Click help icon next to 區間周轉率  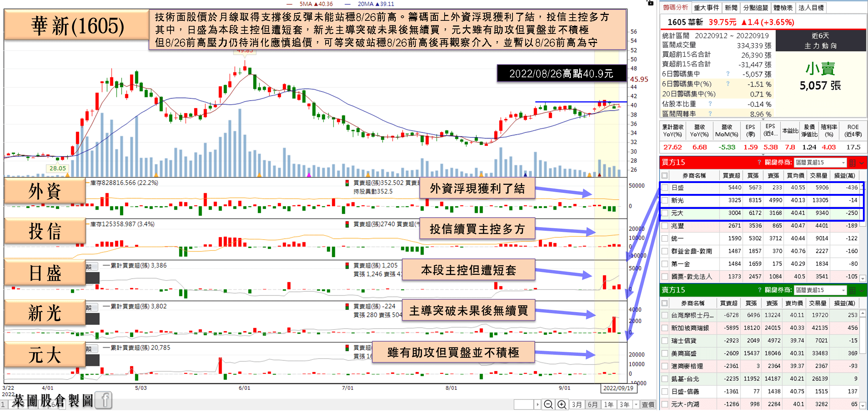point(710,114)
